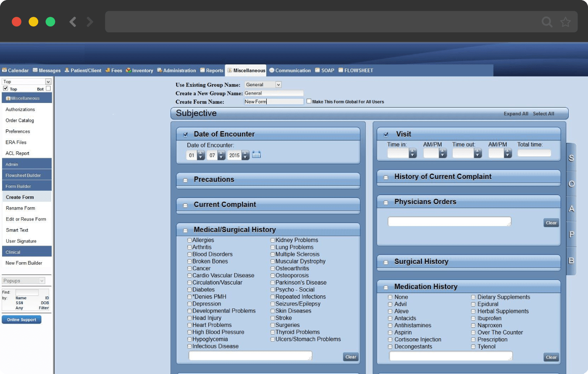Open the Reports tab

point(212,70)
